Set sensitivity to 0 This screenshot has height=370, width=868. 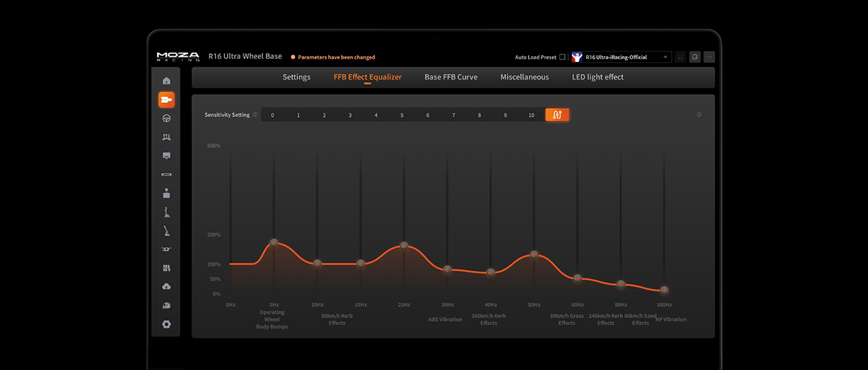point(272,115)
